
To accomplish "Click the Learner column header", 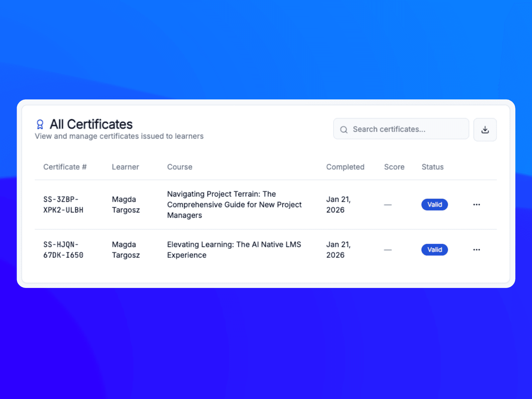I will coord(125,167).
